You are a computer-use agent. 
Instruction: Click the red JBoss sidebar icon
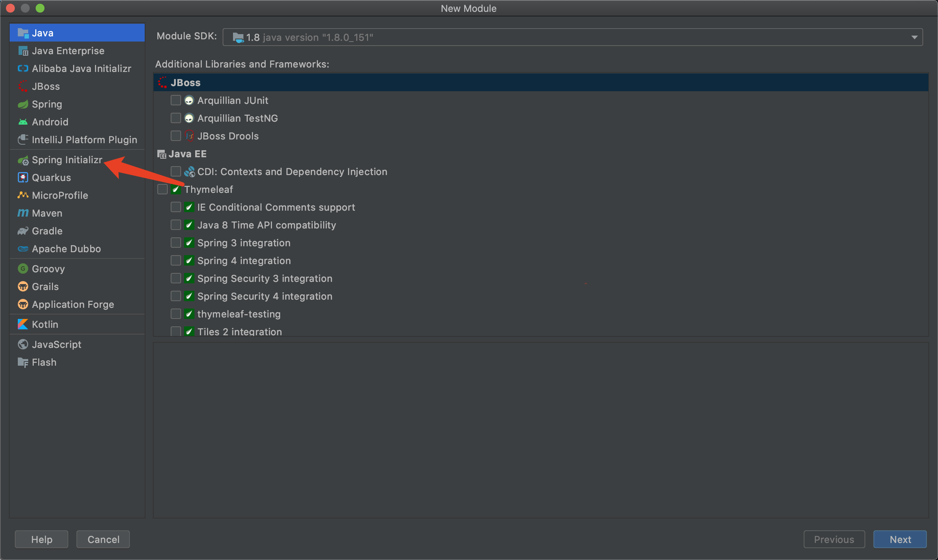point(23,86)
